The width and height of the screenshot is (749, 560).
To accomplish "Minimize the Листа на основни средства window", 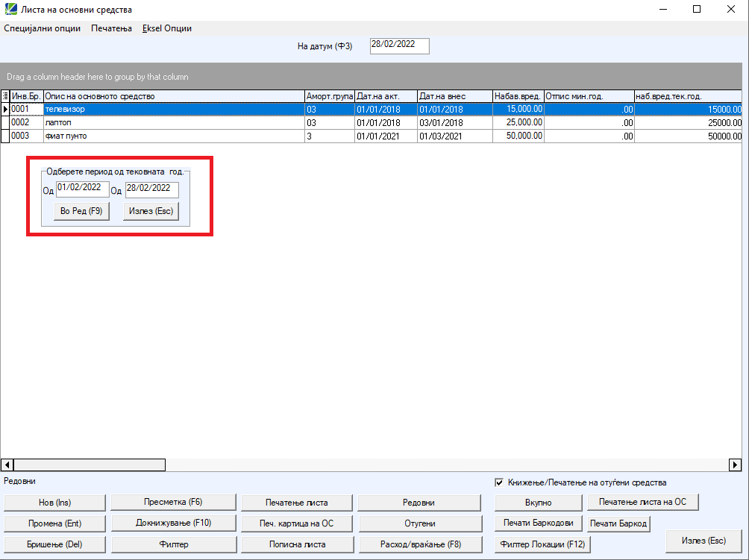I will [663, 9].
